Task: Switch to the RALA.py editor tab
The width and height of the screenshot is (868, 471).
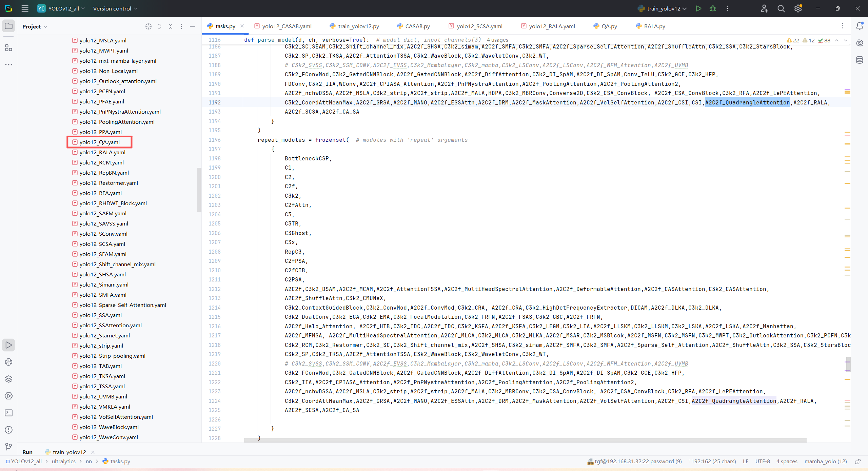Action: tap(654, 26)
